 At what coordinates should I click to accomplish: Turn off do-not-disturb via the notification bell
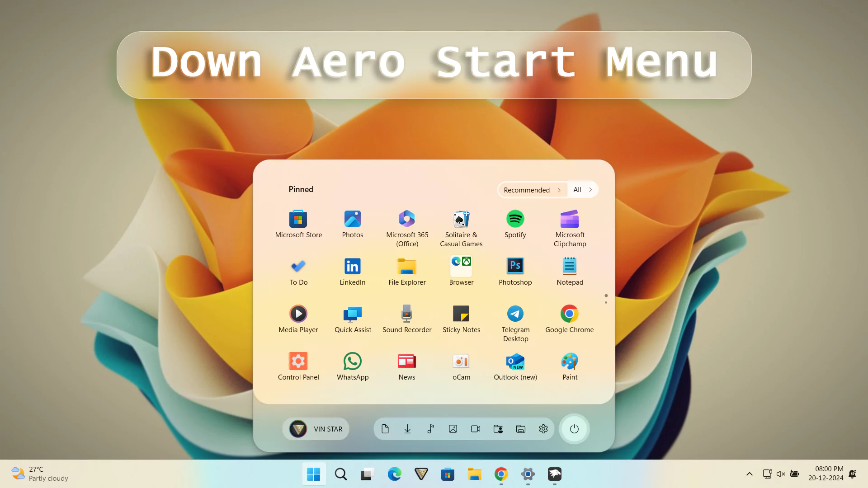(x=853, y=474)
